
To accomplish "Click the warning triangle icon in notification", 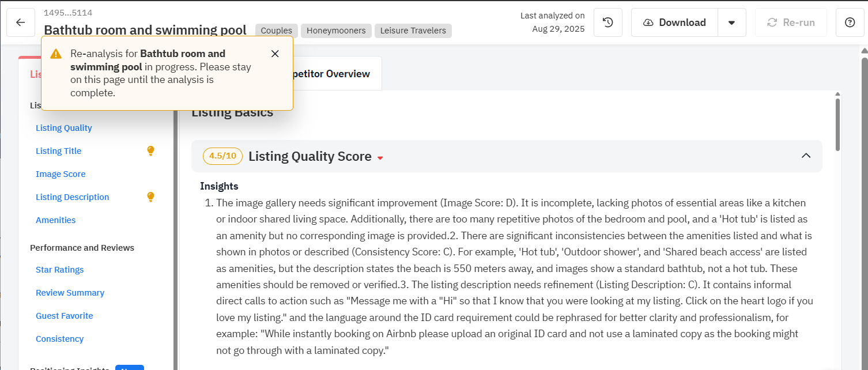I will pyautogui.click(x=56, y=54).
